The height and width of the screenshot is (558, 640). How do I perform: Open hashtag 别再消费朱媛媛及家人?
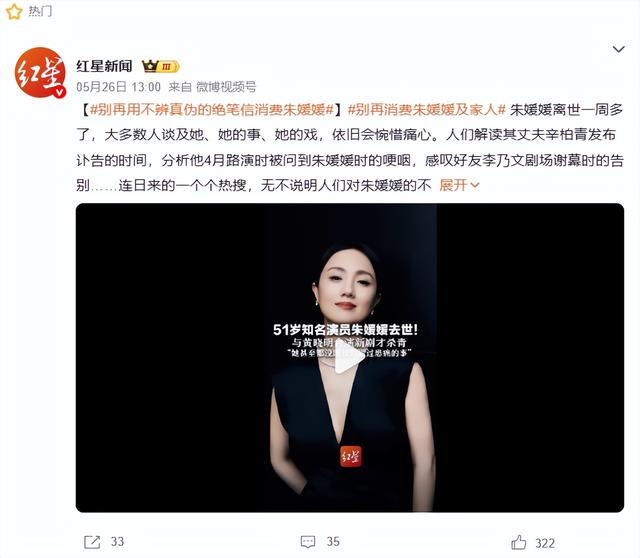[x=427, y=109]
